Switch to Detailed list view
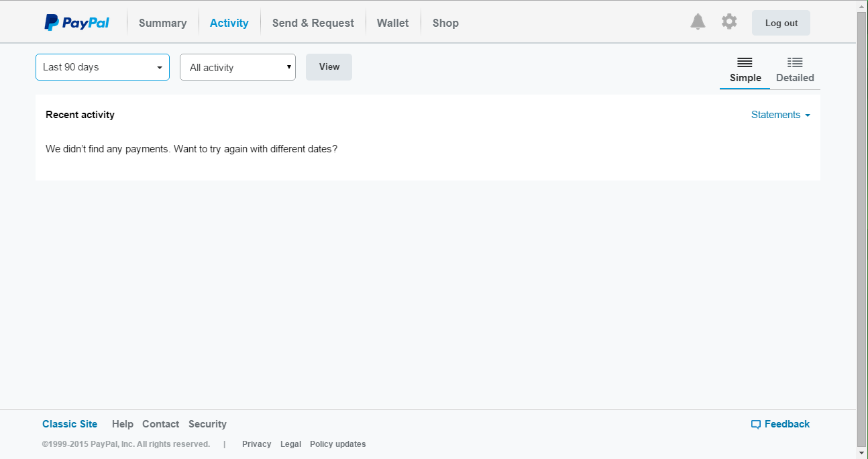This screenshot has height=459, width=868. pos(795,70)
